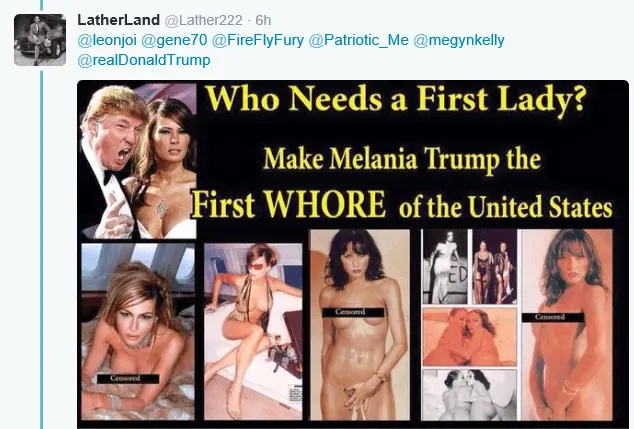Click the LatherLand display name
This screenshot has width=634, height=429.
pos(118,20)
